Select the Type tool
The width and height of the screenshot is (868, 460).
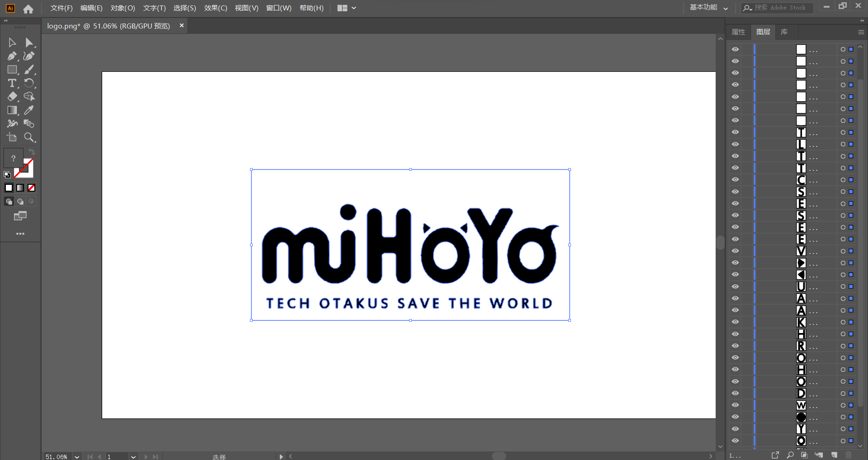[x=12, y=83]
